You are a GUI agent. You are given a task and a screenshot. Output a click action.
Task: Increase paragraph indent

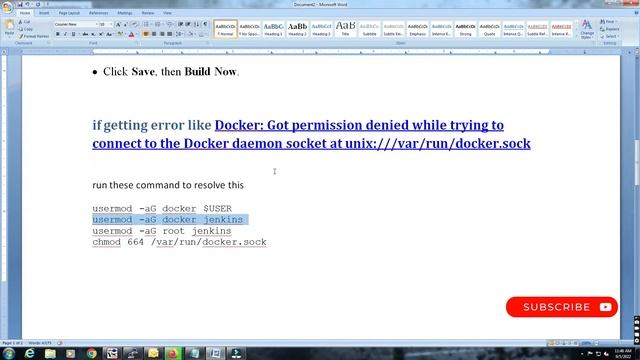point(188,24)
